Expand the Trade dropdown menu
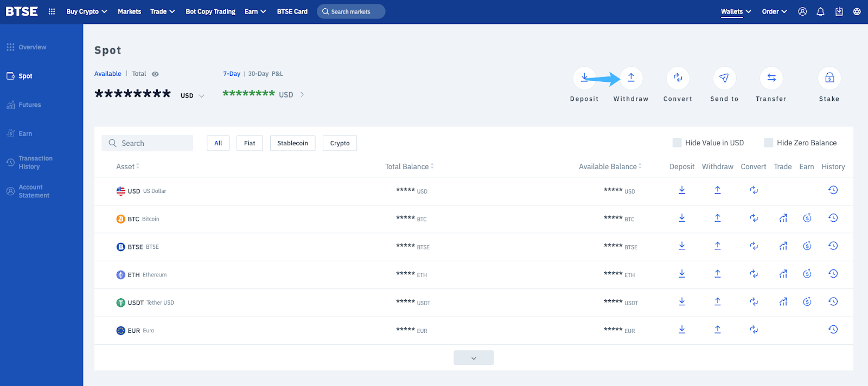This screenshot has width=868, height=386. coord(162,11)
